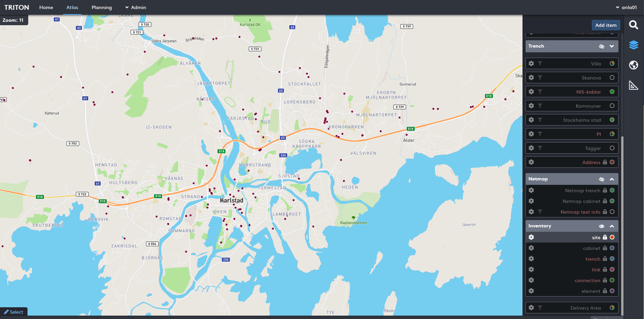644x319 pixels.
Task: Expand the Trench group chevron
Action: 612,46
